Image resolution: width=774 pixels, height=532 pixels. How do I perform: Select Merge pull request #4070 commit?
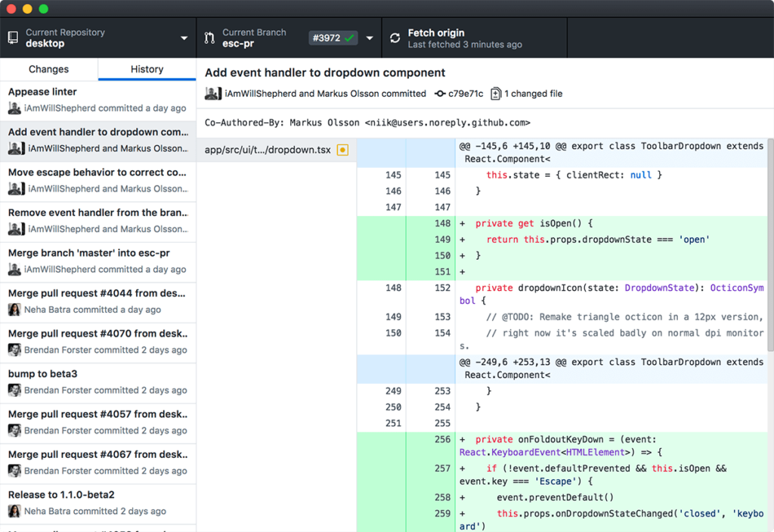[x=98, y=342]
